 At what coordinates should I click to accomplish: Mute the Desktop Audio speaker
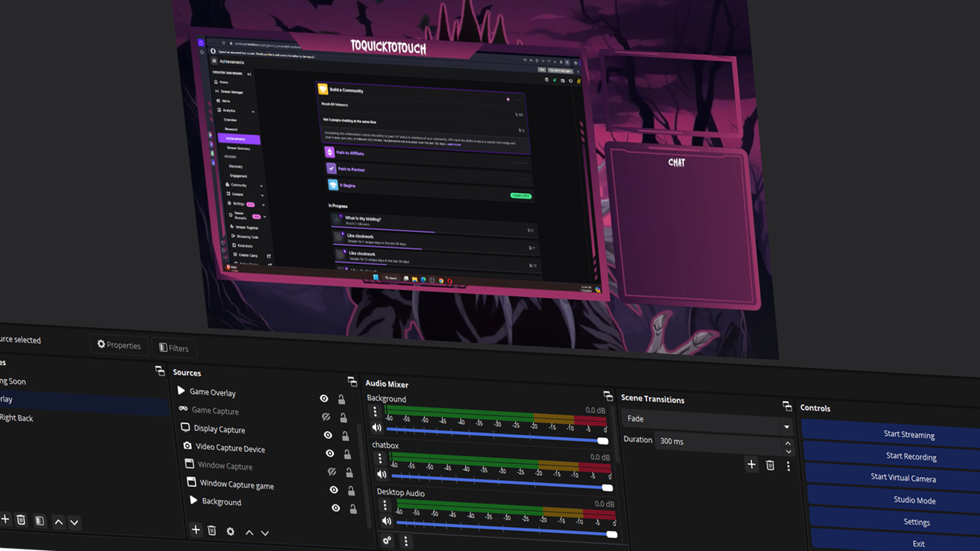pos(386,521)
